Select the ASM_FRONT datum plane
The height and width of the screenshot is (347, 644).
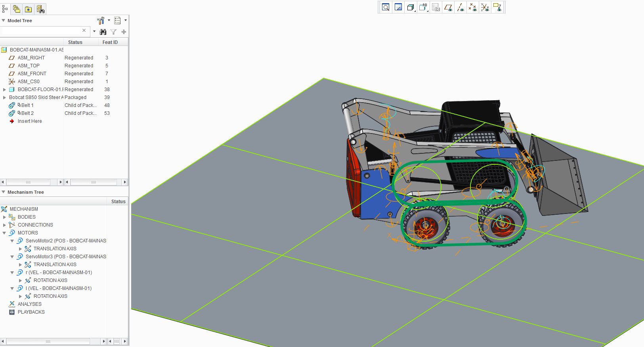pyautogui.click(x=32, y=74)
